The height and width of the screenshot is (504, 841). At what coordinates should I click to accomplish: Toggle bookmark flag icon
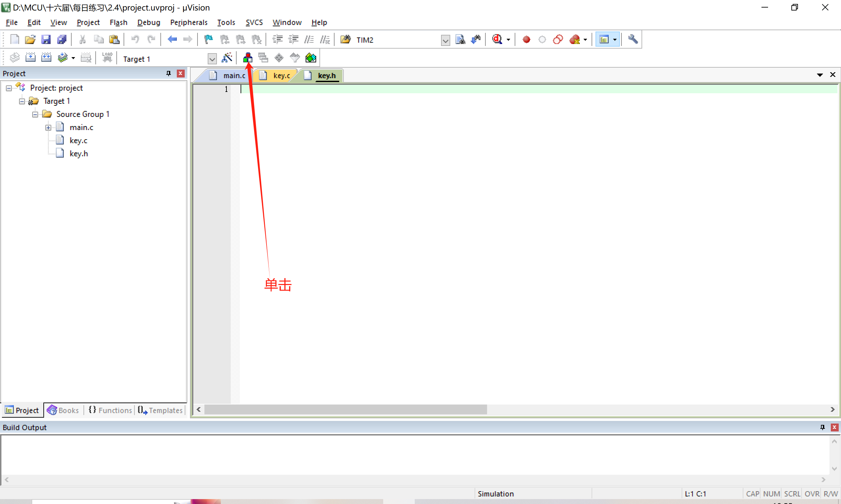[208, 40]
